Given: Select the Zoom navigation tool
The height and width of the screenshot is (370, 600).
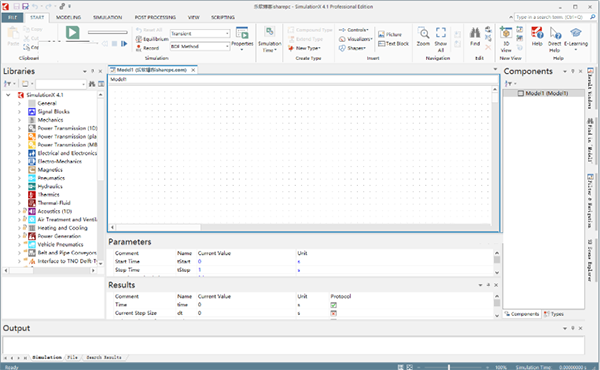Looking at the screenshot, I should pyautogui.click(x=423, y=37).
